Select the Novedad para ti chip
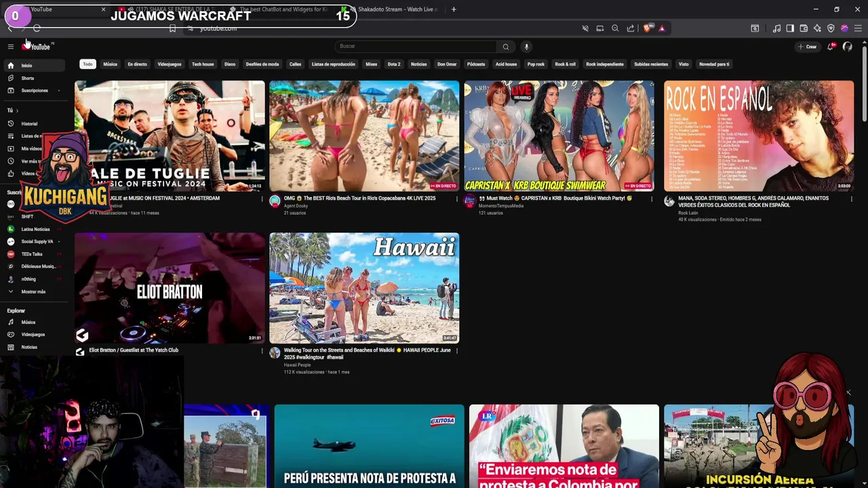 pos(714,64)
